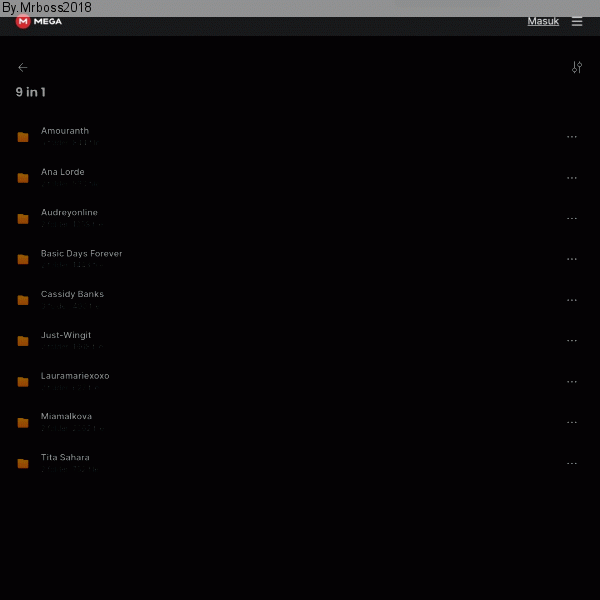Viewport: 600px width, 600px height.
Task: Open the Masuk login link
Action: click(543, 21)
